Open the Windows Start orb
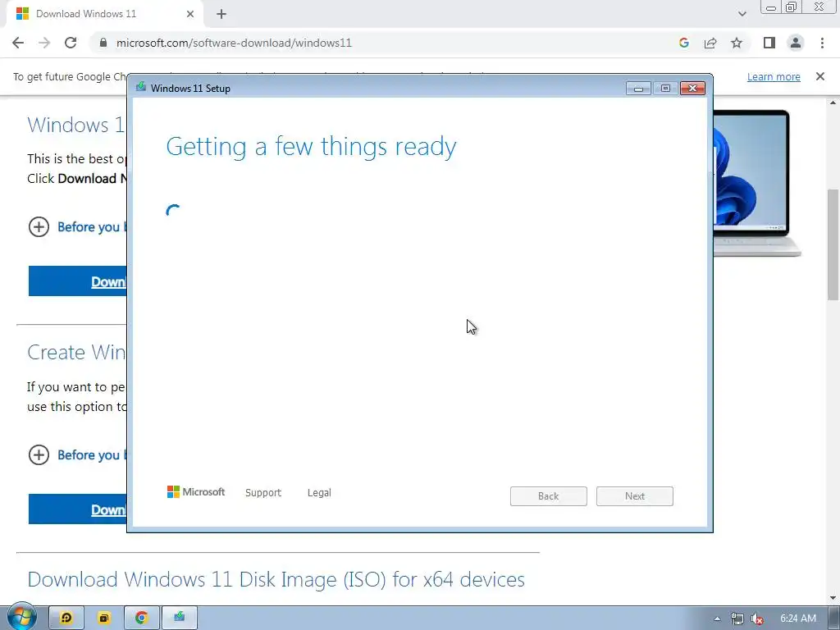840x630 pixels. click(21, 617)
